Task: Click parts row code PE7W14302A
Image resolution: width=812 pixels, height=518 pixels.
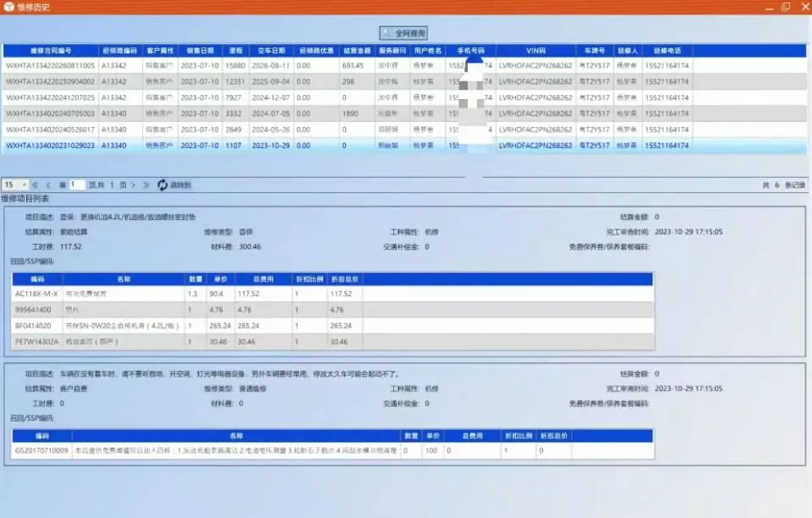Action: 36,342
